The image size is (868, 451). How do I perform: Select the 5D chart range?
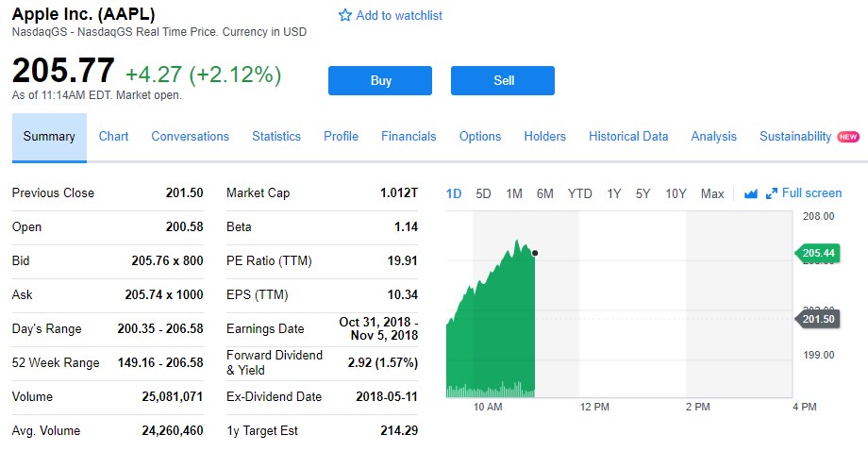tap(483, 193)
